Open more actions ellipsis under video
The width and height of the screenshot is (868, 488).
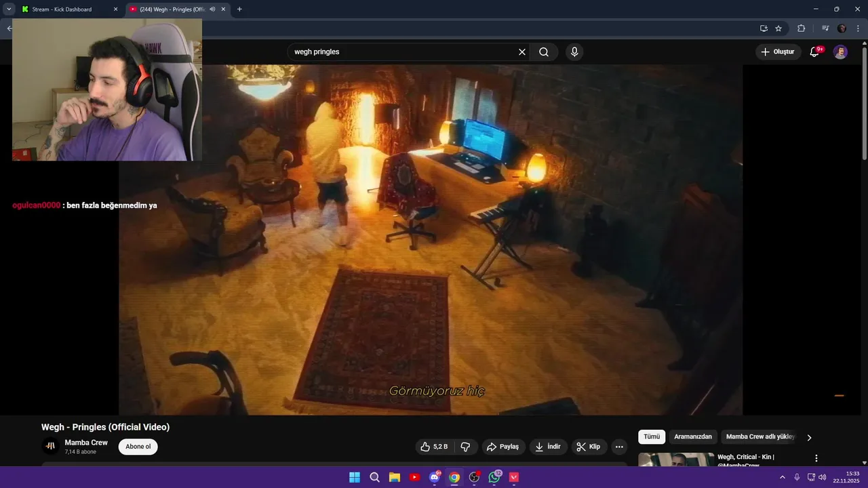coord(619,447)
